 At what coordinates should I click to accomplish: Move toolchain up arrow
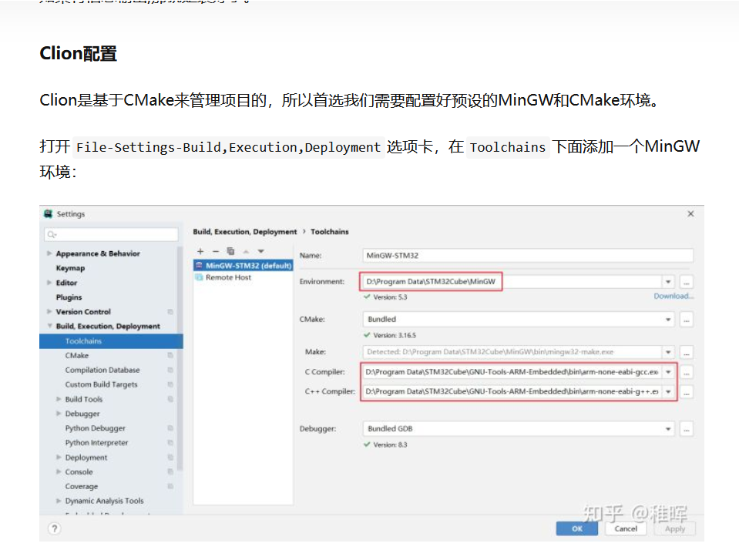[246, 252]
